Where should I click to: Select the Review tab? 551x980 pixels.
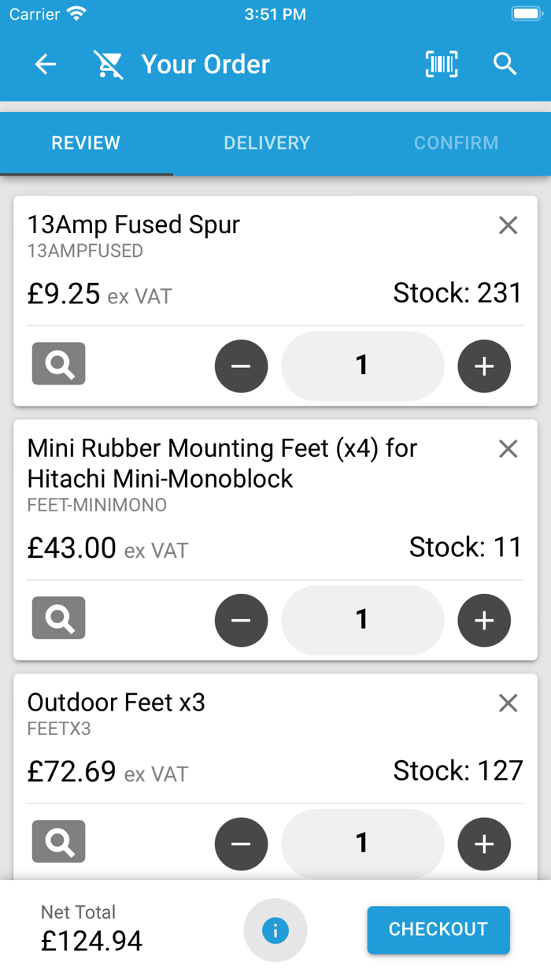86,143
